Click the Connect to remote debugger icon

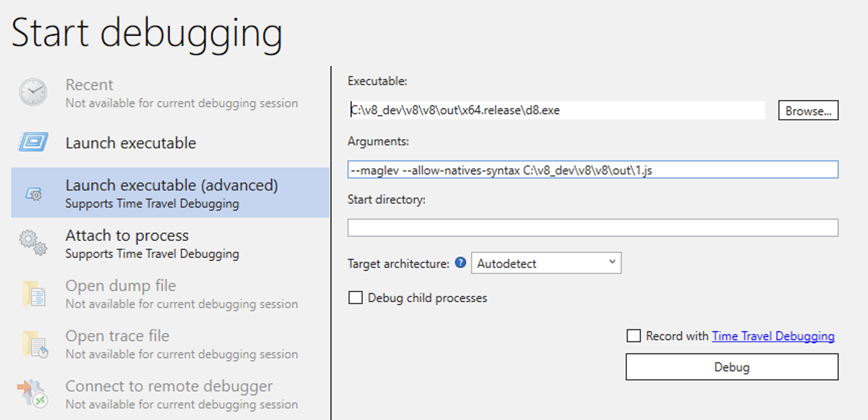coord(33,393)
